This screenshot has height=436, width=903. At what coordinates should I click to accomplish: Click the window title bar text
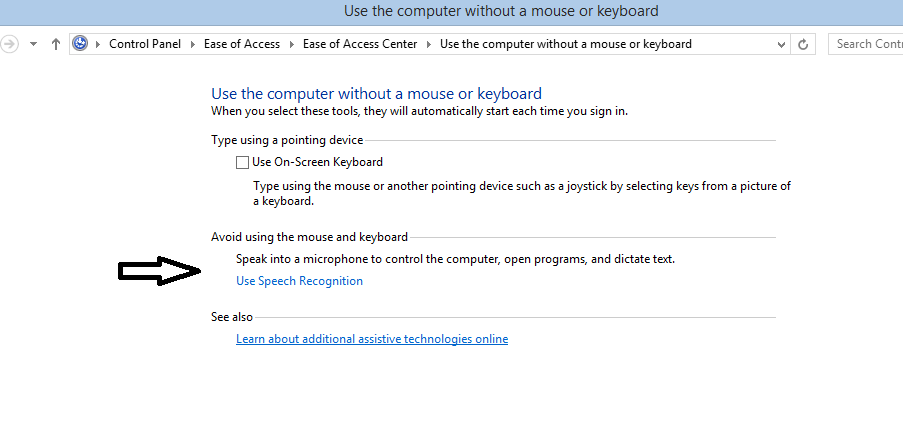(501, 11)
